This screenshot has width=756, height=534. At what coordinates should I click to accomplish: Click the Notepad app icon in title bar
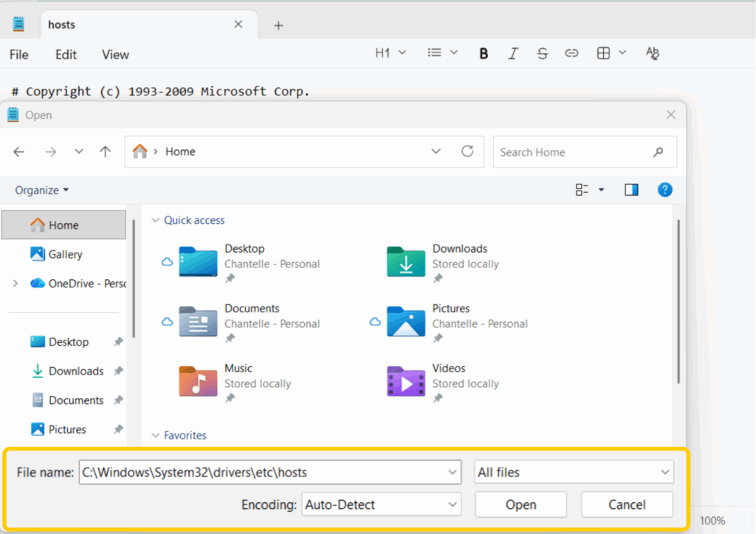(18, 24)
